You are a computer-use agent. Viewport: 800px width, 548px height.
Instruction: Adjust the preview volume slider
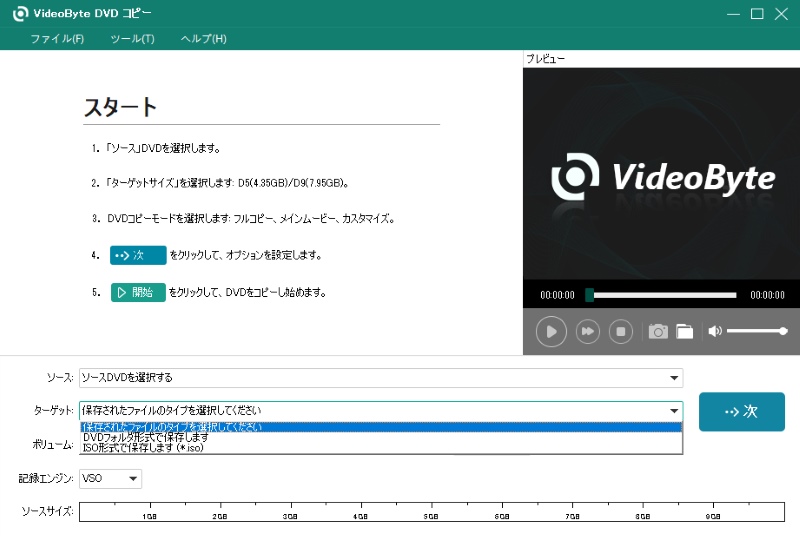click(757, 331)
